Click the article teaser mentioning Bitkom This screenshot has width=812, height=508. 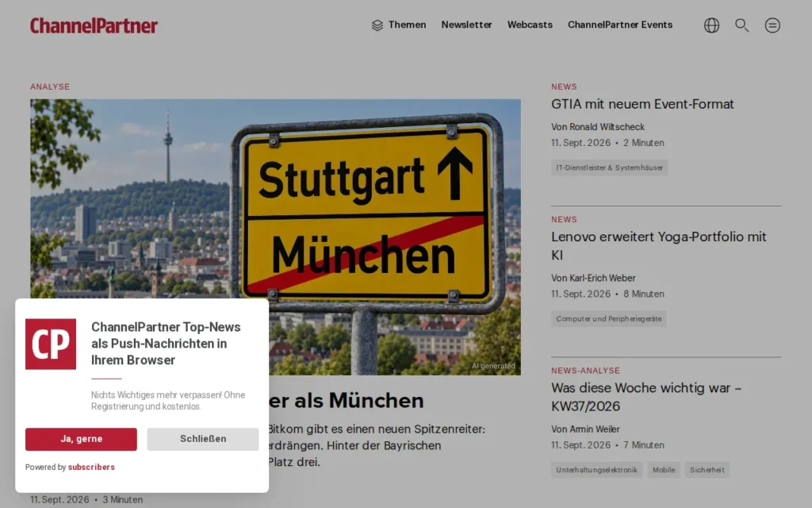pos(377,445)
